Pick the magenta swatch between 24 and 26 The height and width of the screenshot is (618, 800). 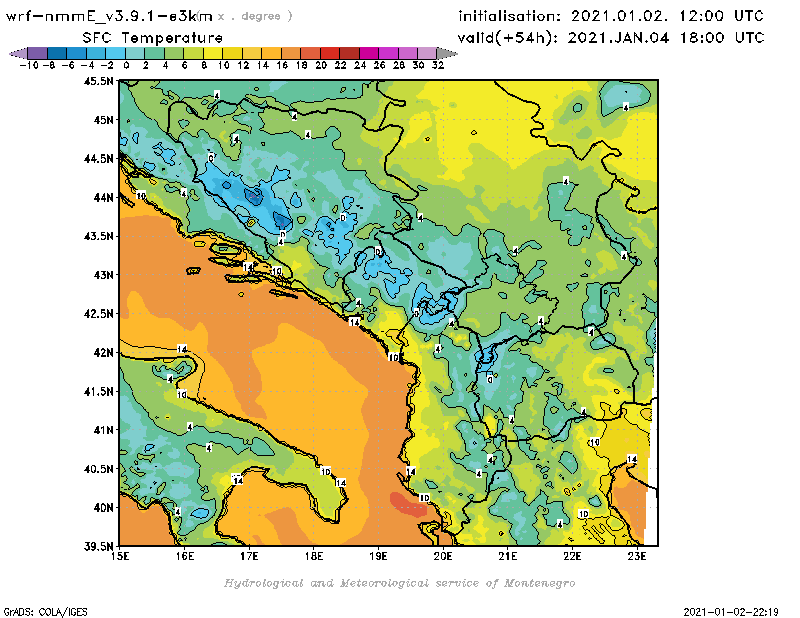click(x=369, y=53)
